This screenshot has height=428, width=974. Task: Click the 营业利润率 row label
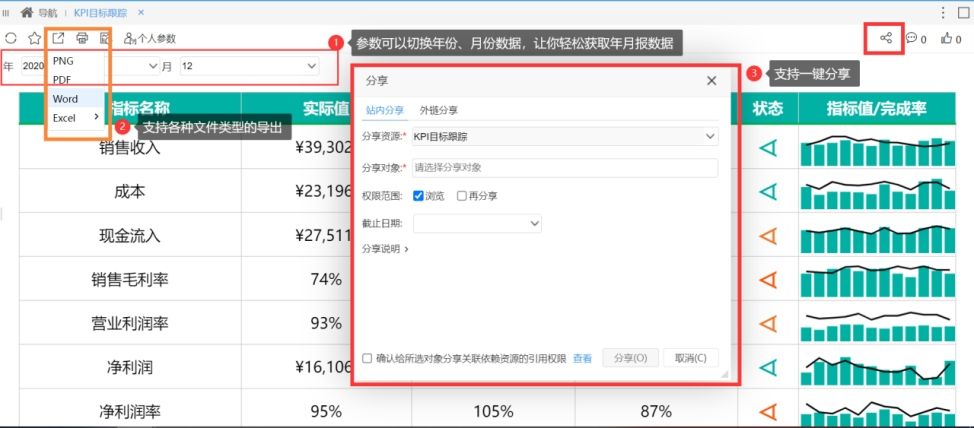130,324
